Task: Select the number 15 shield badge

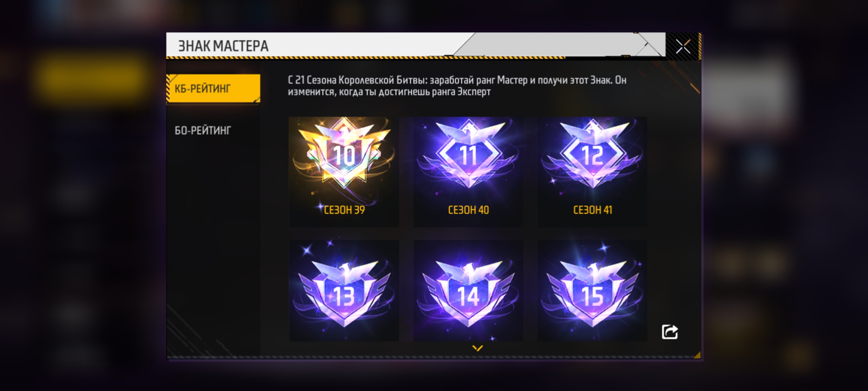Action: [x=592, y=291]
